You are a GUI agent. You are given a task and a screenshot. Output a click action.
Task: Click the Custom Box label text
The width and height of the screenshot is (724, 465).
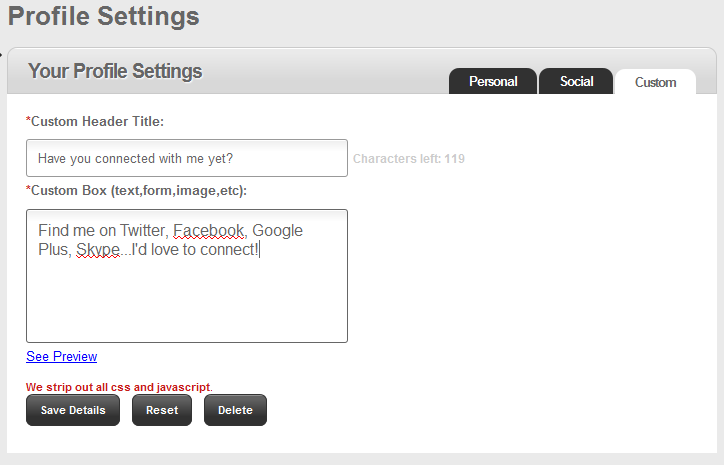[x=136, y=190]
